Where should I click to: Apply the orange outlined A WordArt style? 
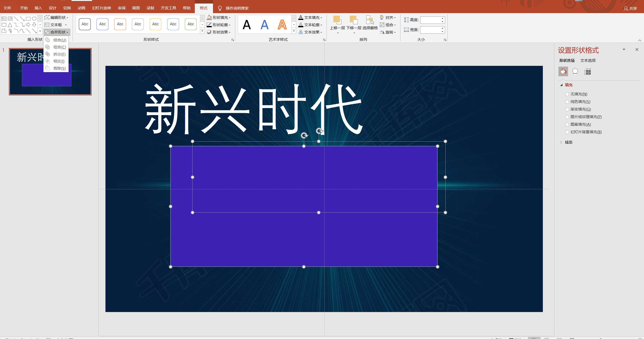tap(282, 24)
